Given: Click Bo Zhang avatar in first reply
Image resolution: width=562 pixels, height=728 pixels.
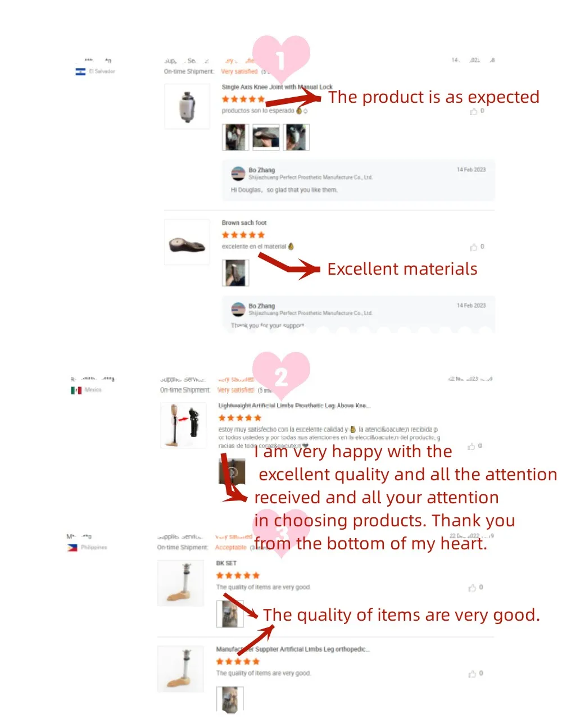Looking at the screenshot, I should click(x=238, y=174).
